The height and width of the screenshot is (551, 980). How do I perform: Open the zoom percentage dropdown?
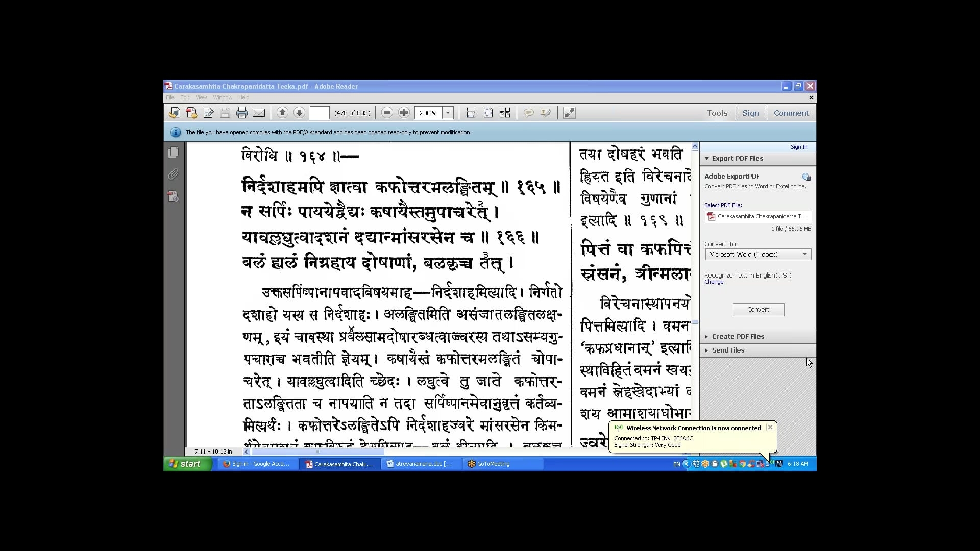[448, 113]
